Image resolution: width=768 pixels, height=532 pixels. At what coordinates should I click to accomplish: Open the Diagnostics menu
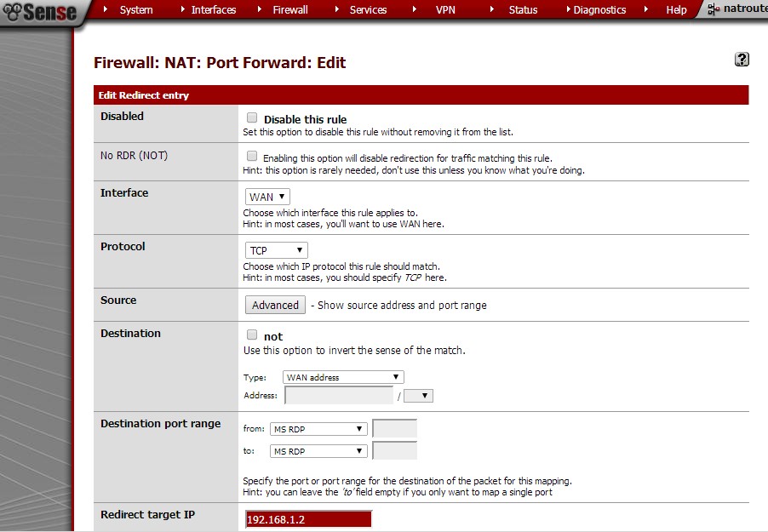click(599, 10)
